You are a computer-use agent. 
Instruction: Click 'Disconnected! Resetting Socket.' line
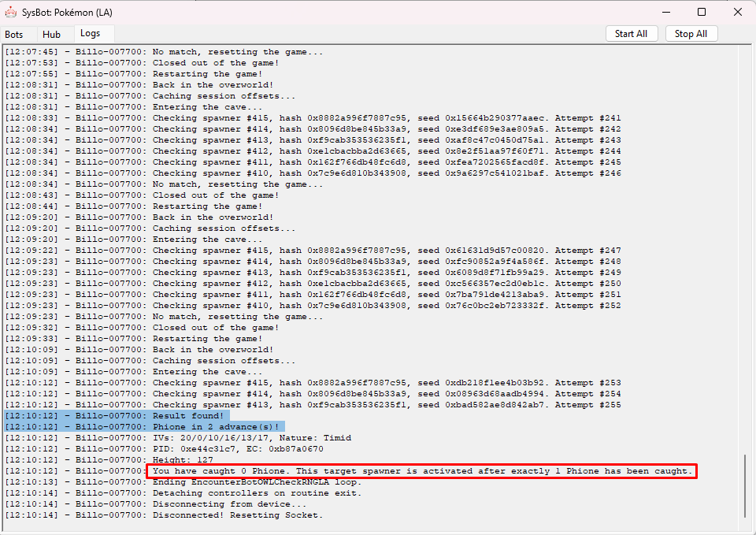[x=165, y=515]
